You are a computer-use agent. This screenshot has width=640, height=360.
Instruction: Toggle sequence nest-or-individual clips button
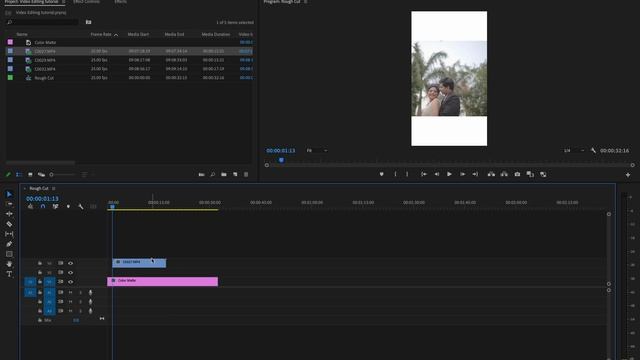pyautogui.click(x=30, y=207)
